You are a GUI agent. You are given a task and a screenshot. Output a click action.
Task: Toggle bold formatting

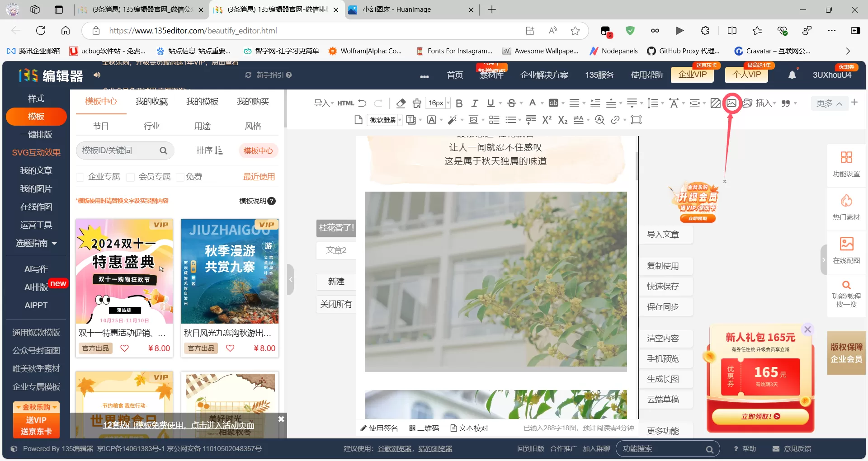[459, 103]
